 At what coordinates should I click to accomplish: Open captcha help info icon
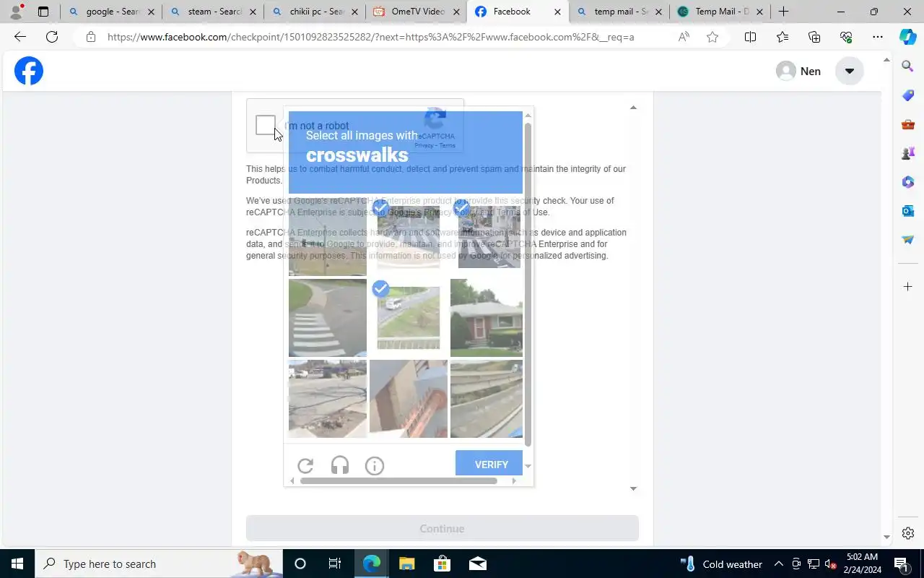tap(375, 466)
